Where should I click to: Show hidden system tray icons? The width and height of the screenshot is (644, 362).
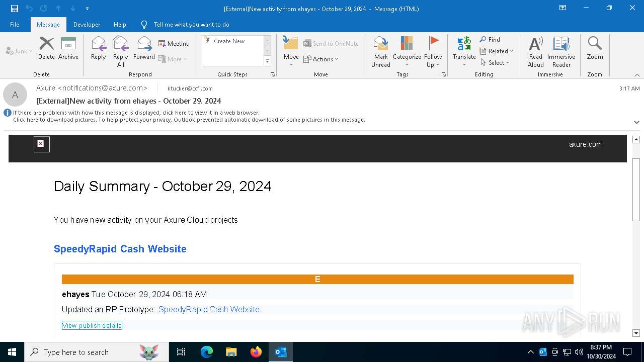tap(530, 352)
